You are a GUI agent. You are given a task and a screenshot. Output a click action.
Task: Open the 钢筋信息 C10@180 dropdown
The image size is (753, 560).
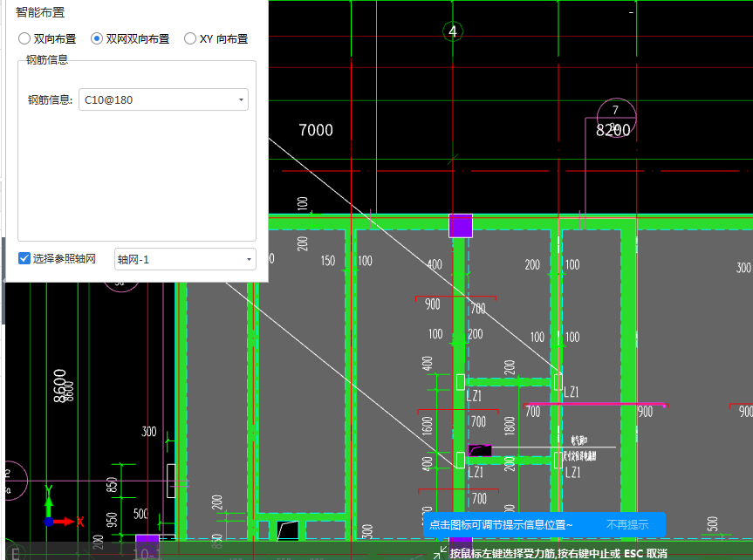(163, 99)
